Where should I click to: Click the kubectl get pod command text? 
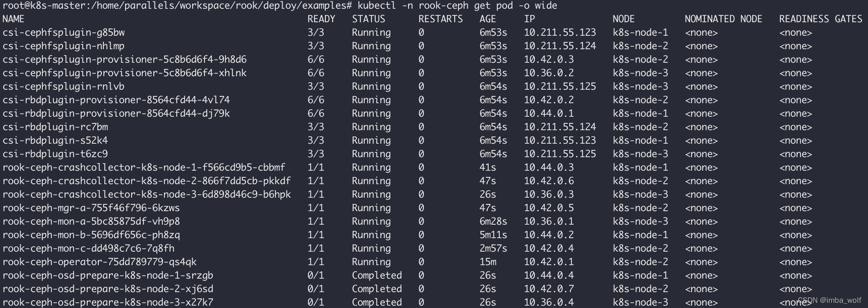(x=457, y=6)
